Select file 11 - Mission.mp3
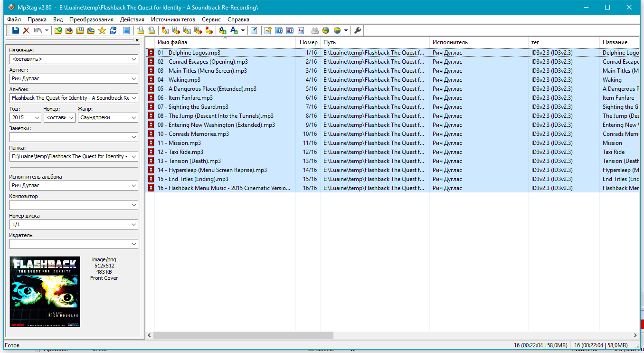 click(179, 143)
